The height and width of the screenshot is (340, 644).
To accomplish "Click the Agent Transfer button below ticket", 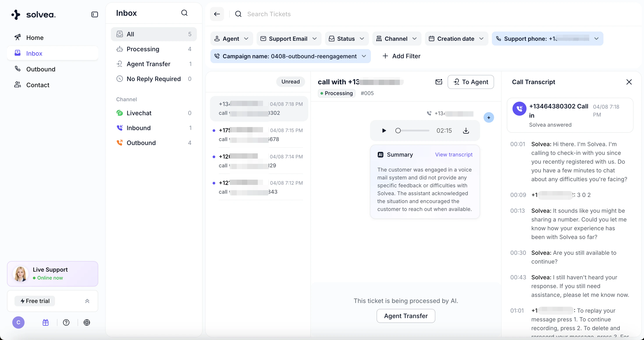I will [406, 316].
